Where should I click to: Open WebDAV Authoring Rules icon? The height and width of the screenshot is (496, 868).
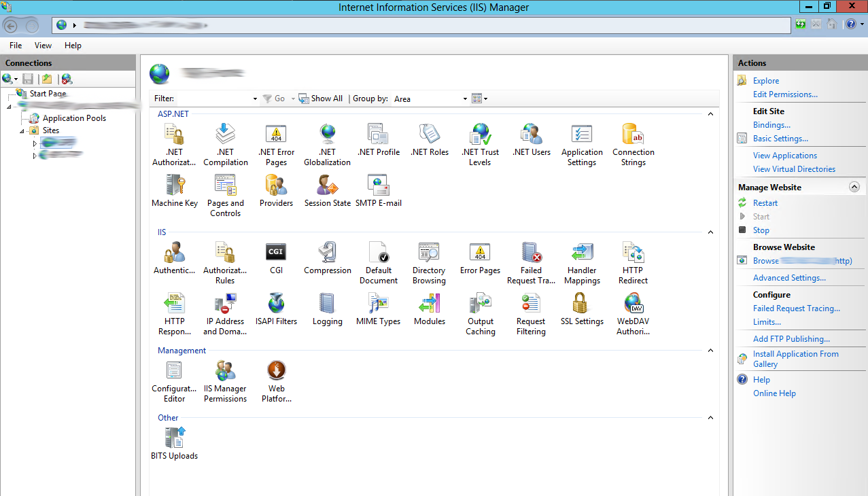tap(633, 314)
